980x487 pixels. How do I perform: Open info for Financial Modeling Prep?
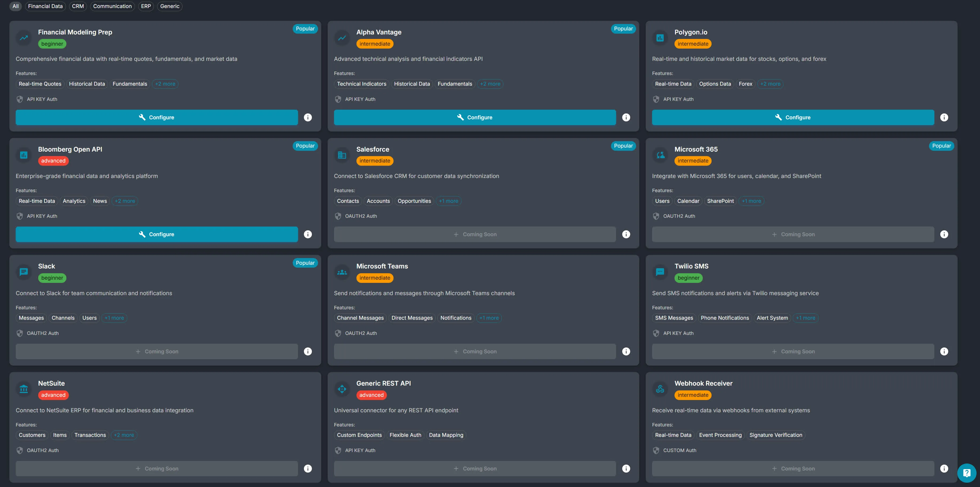[x=308, y=117]
